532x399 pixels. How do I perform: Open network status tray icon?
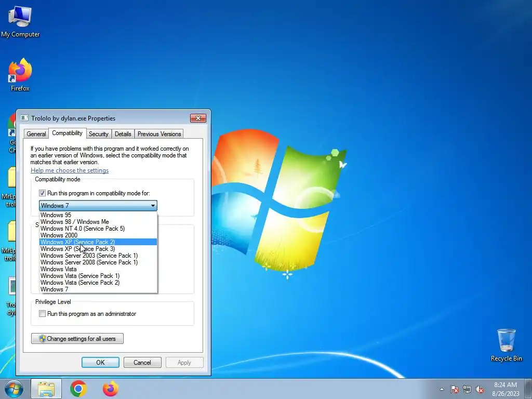467,390
